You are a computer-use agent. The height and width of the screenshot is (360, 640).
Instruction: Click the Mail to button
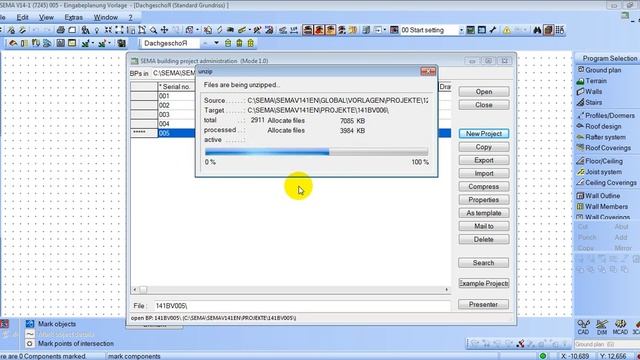click(x=484, y=226)
